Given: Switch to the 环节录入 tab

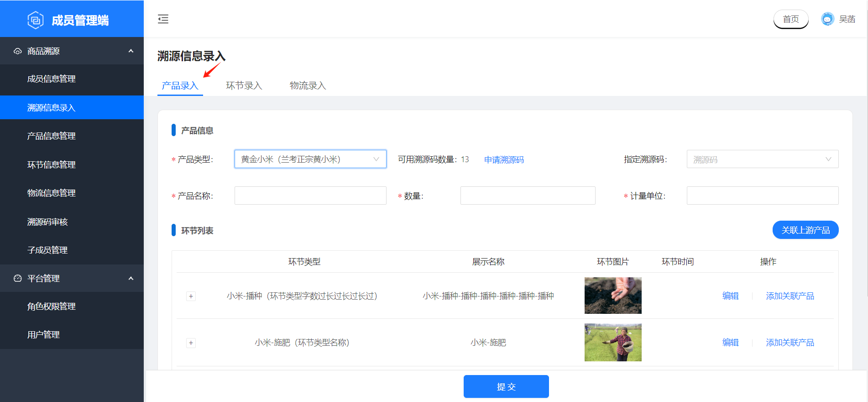Looking at the screenshot, I should click(244, 86).
